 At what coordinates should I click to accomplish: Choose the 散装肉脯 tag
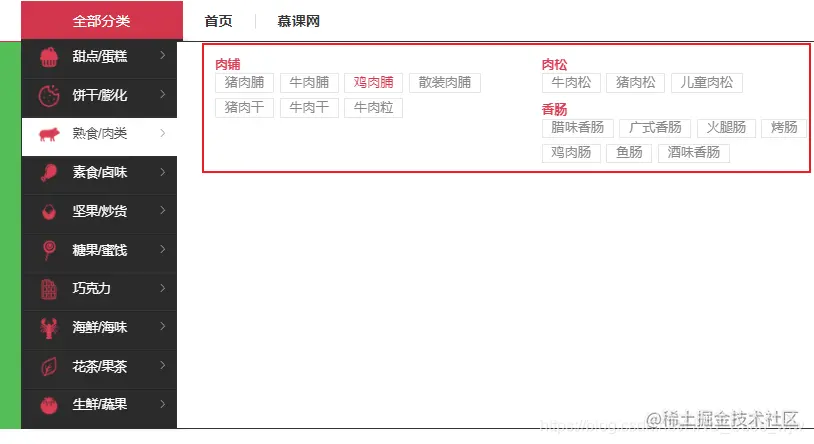click(445, 83)
